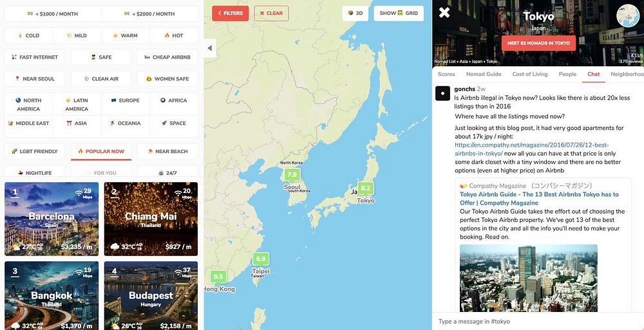This screenshot has height=330, width=644.
Task: Select the Cold climate filter
Action: pos(28,36)
